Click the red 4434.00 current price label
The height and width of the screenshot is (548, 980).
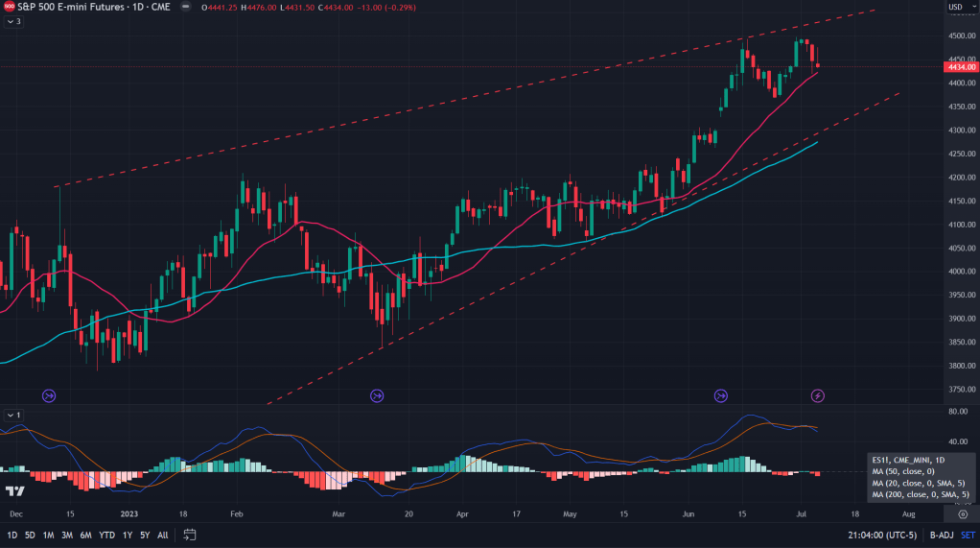click(x=959, y=67)
